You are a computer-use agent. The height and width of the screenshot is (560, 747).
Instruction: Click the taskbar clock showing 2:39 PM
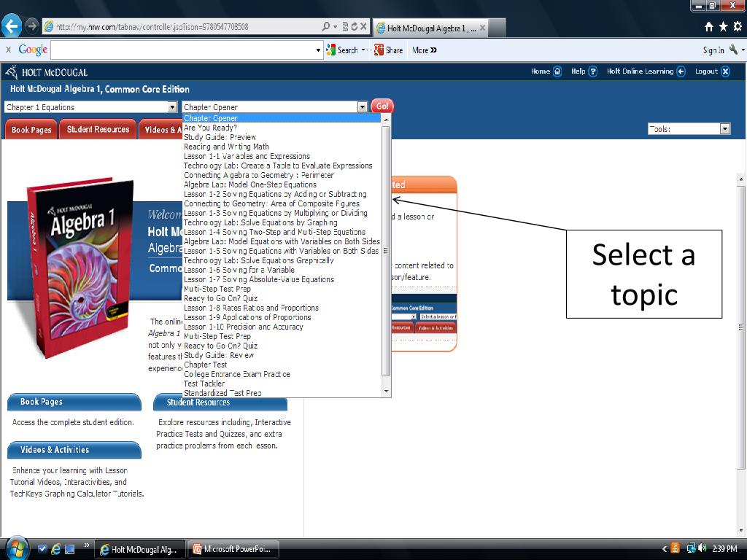click(724, 549)
